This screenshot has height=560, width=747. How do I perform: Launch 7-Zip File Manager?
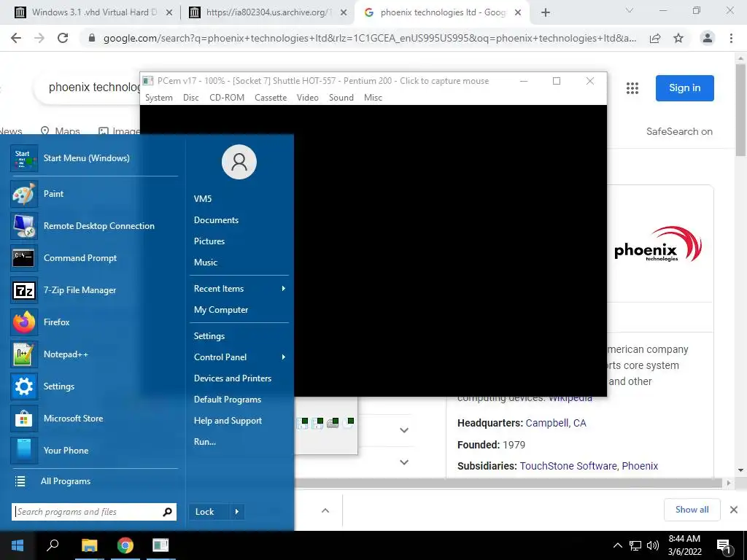94,290
